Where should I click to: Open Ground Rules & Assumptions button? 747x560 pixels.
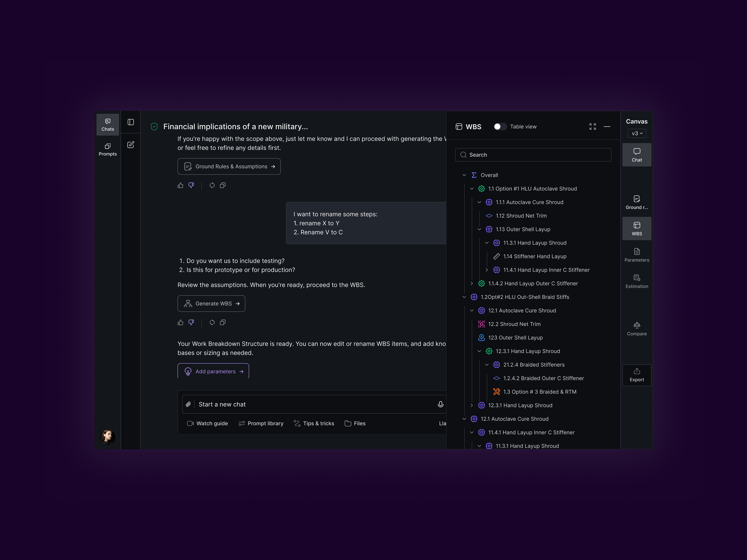(229, 166)
